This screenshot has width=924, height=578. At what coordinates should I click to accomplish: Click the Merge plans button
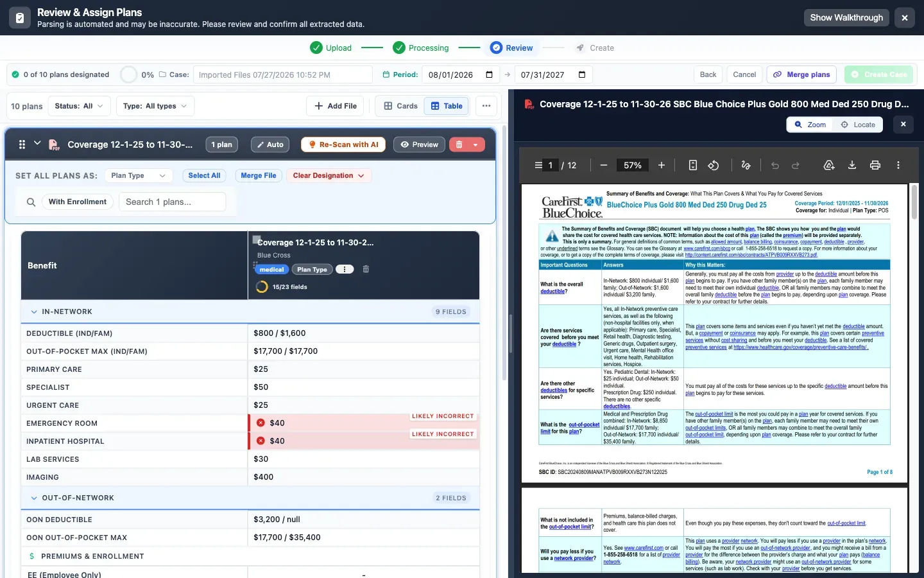tap(801, 74)
